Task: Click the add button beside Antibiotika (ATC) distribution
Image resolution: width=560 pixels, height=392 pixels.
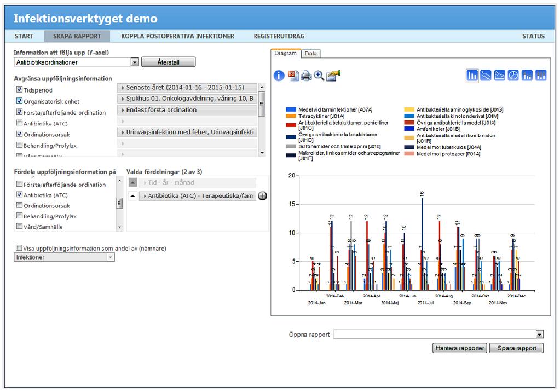Action: coord(263,196)
